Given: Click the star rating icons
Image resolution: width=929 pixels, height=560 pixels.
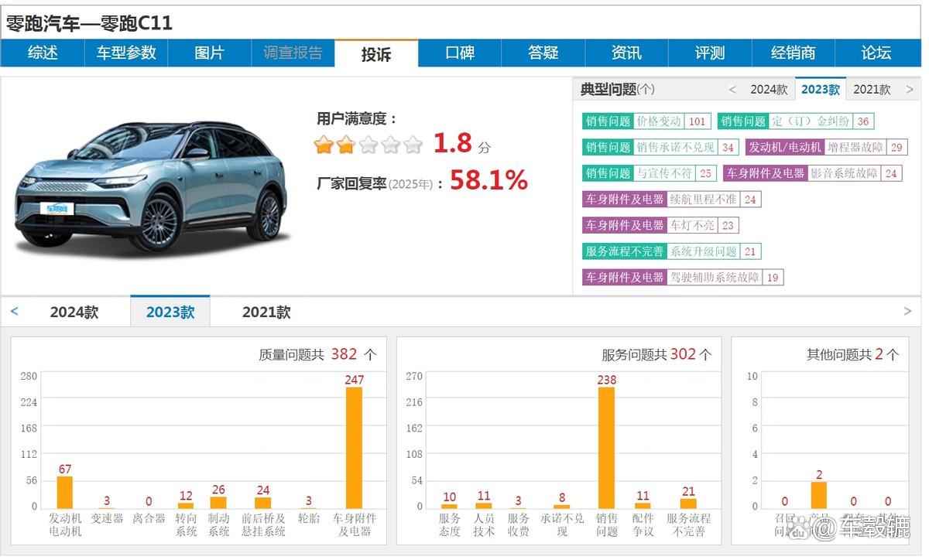Looking at the screenshot, I should tap(369, 145).
